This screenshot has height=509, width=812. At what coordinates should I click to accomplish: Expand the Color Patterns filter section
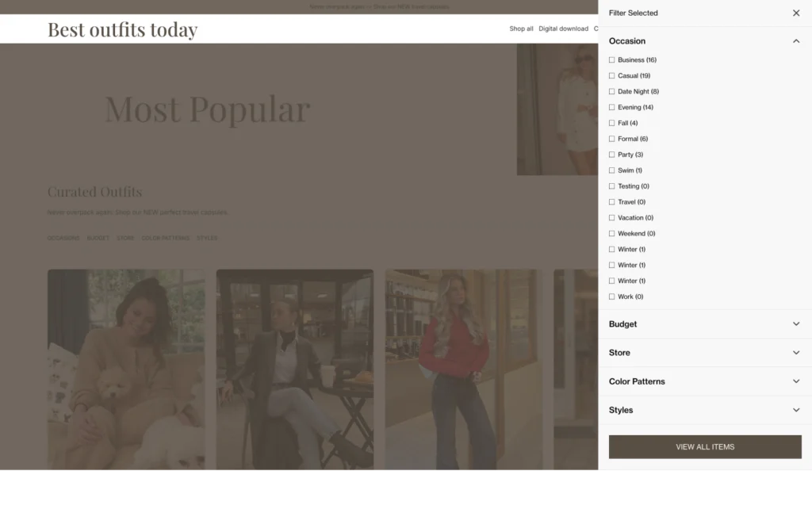click(796, 381)
